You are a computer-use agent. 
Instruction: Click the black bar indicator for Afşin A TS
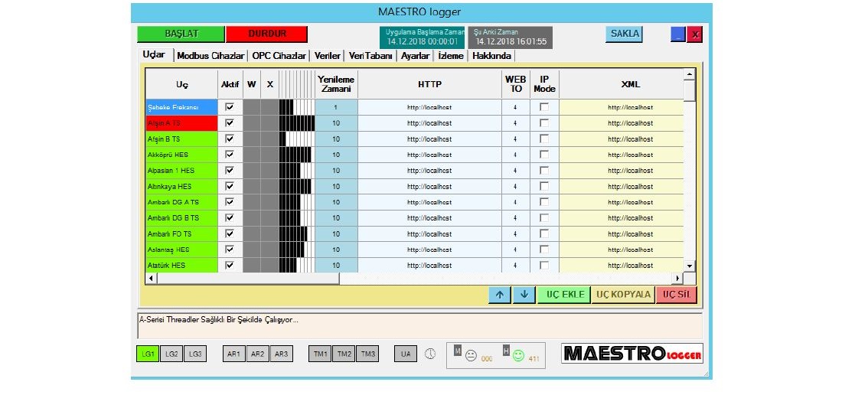(x=297, y=123)
